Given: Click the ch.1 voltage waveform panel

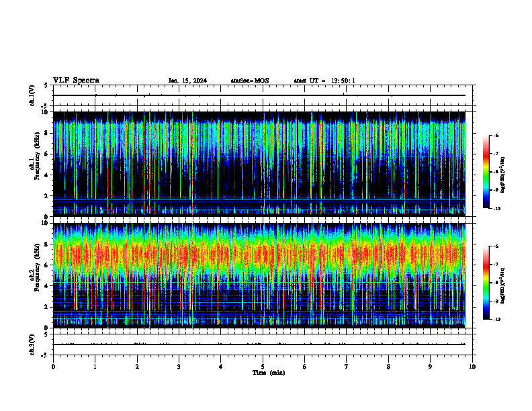Looking at the screenshot, I should point(263,95).
